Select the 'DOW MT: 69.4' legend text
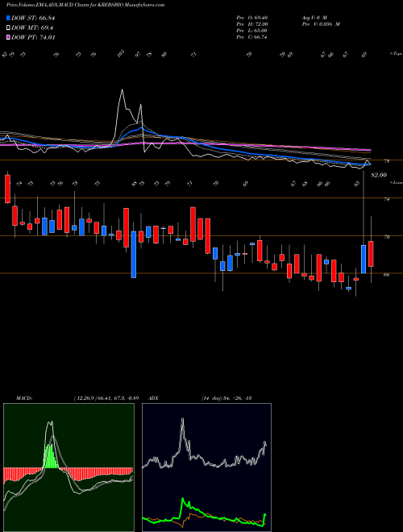The image size is (403, 532). coord(32,28)
